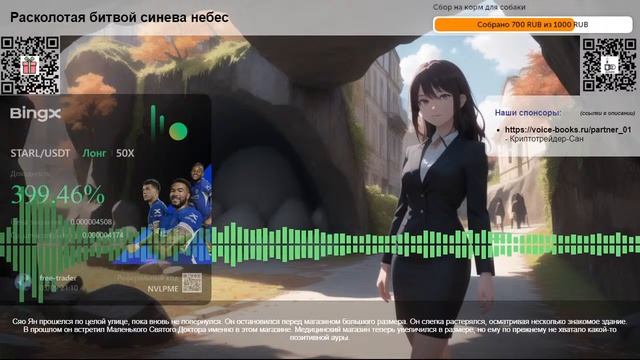Viewport: 640px width, 360px height.
Task: Click the STARL/USDT pair label
Action: point(40,153)
